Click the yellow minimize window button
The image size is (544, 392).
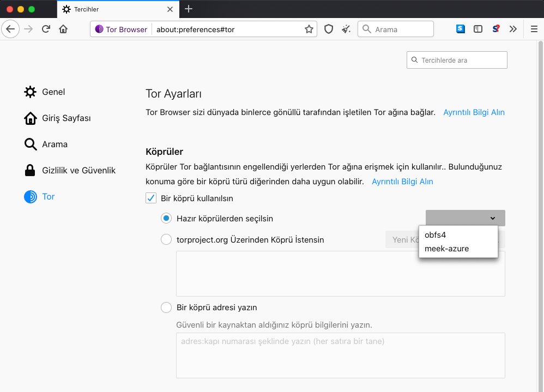click(x=21, y=9)
